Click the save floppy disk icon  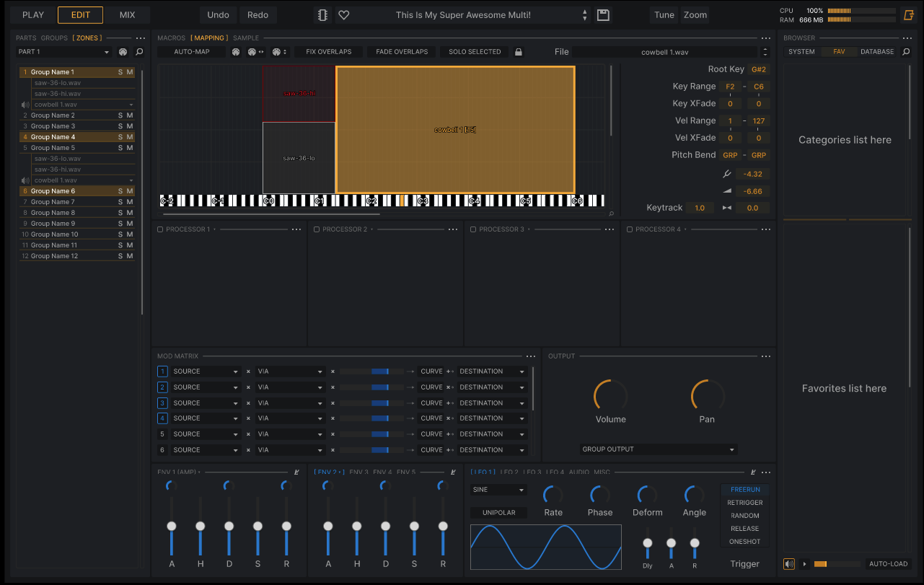[603, 15]
